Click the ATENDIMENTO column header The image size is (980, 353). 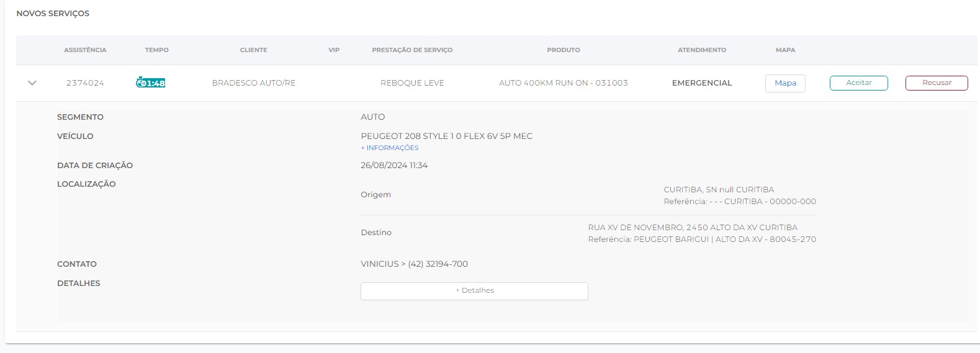(701, 50)
